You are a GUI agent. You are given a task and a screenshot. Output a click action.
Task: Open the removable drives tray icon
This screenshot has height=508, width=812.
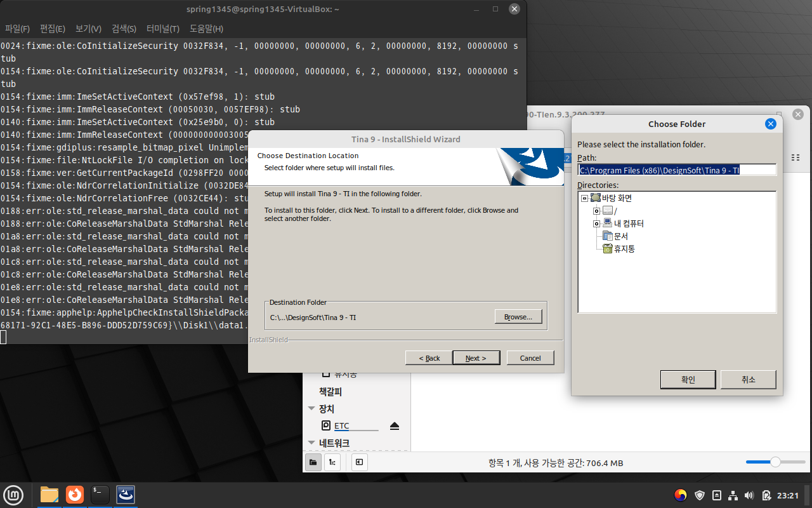tap(717, 495)
